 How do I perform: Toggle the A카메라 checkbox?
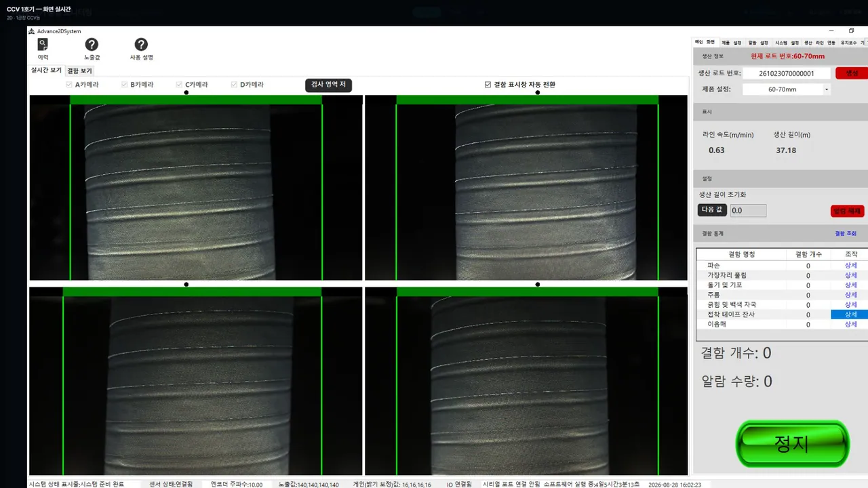point(69,85)
